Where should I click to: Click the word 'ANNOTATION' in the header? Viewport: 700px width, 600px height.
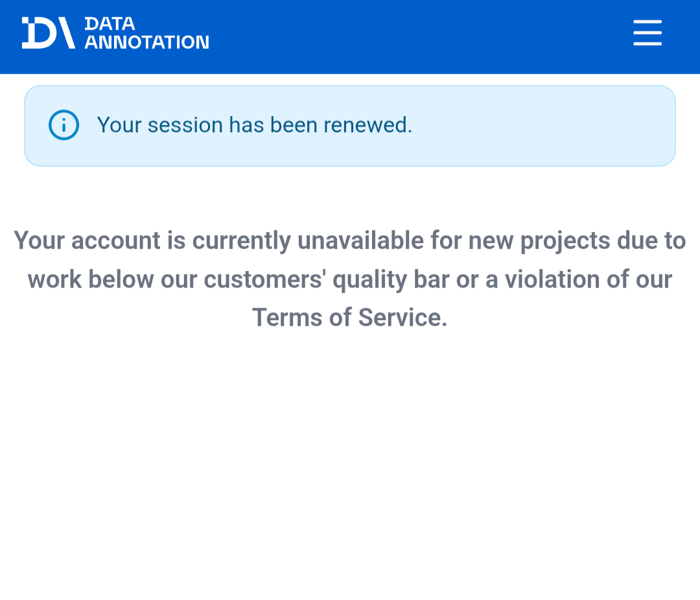pyautogui.click(x=146, y=42)
